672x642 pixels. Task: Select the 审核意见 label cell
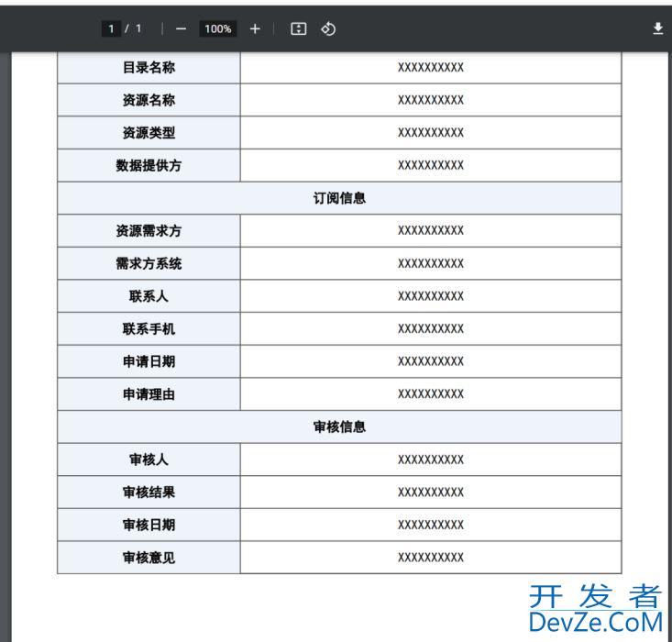(149, 558)
